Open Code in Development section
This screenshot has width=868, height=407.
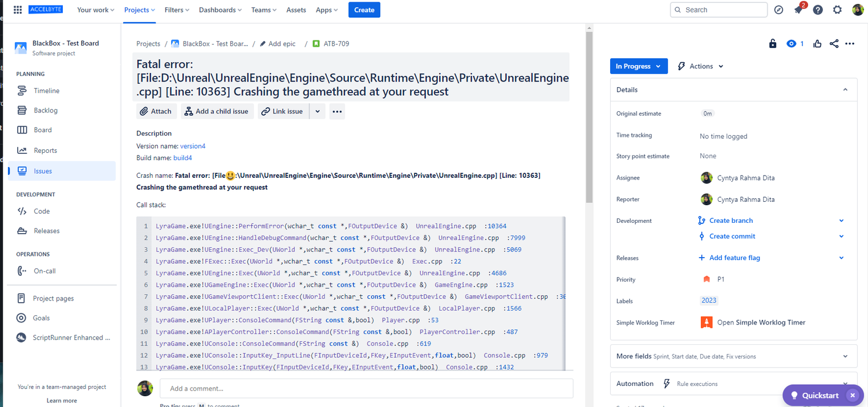pyautogui.click(x=62, y=211)
